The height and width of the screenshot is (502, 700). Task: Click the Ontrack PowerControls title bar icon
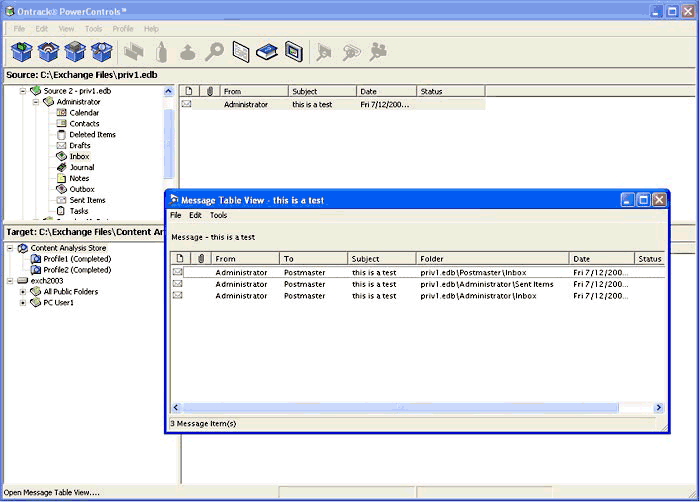10,11
